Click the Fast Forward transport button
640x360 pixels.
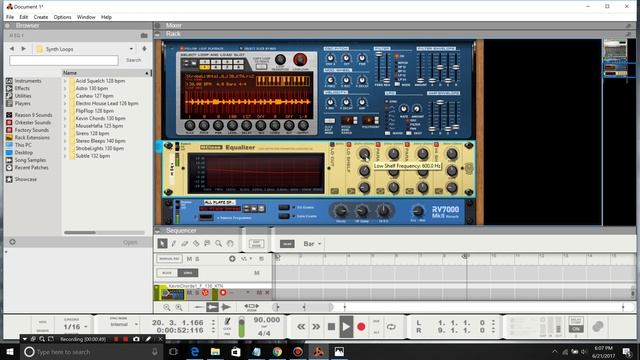(316, 327)
